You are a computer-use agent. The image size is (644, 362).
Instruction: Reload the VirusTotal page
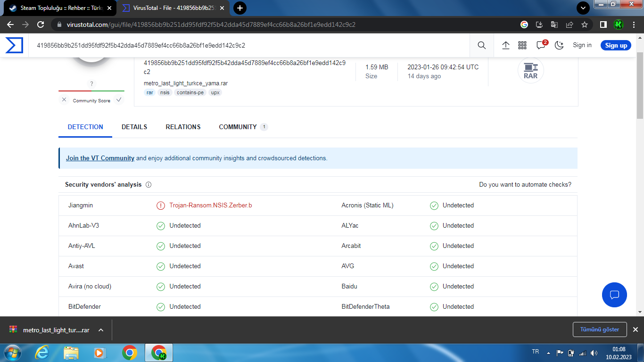click(41, 25)
